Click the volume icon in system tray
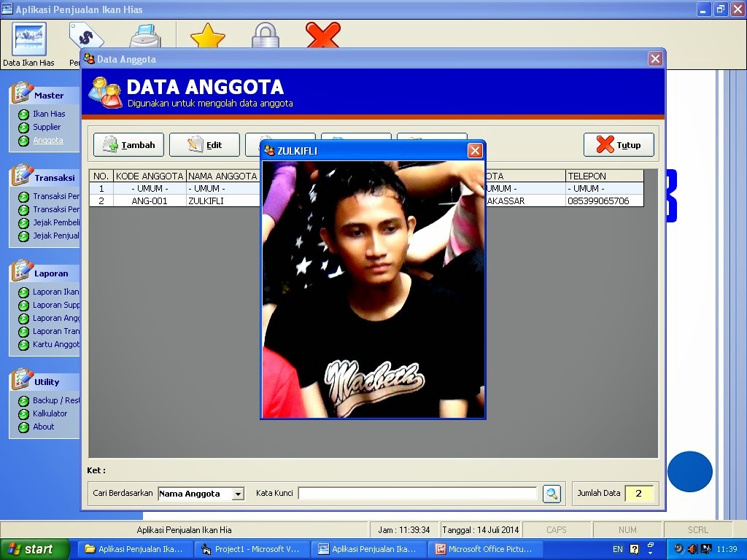747x560 pixels. pos(692,549)
